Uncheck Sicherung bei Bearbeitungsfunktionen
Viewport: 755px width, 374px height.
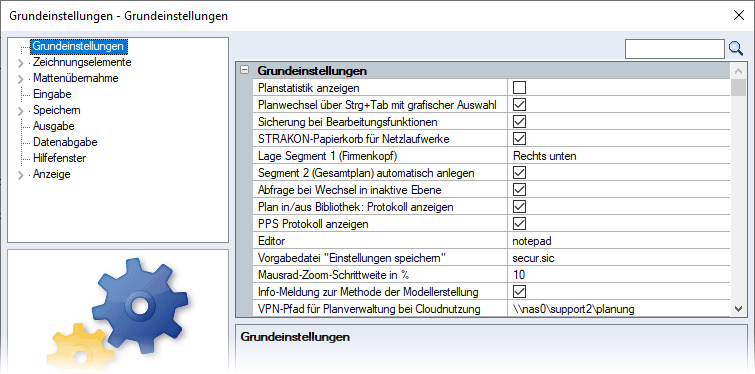519,121
